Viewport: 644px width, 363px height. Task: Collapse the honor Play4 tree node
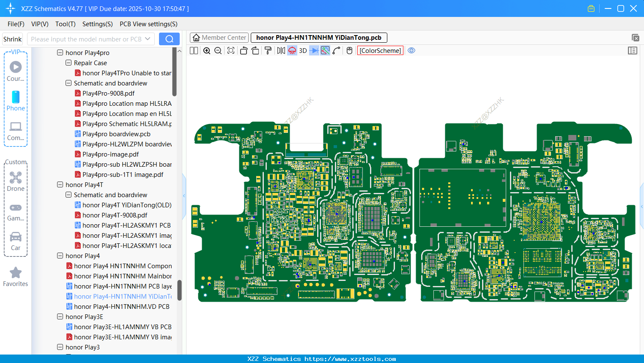[60, 256]
